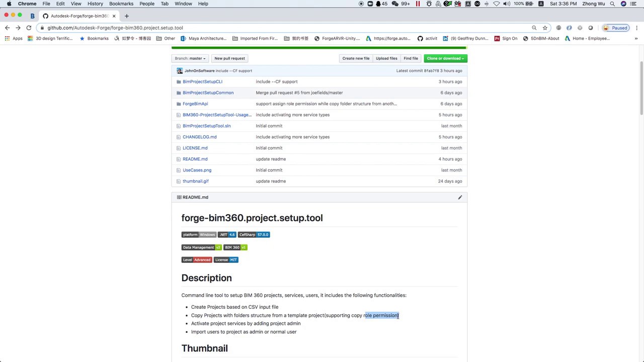Viewport: 644px width, 362px height.
Task: Click the platform Windows badge
Action: 199,235
